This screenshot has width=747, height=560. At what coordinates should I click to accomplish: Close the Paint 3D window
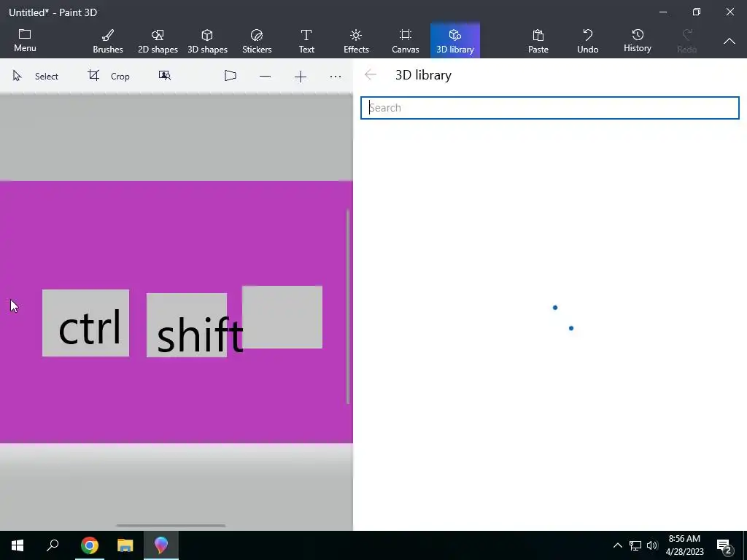729,12
